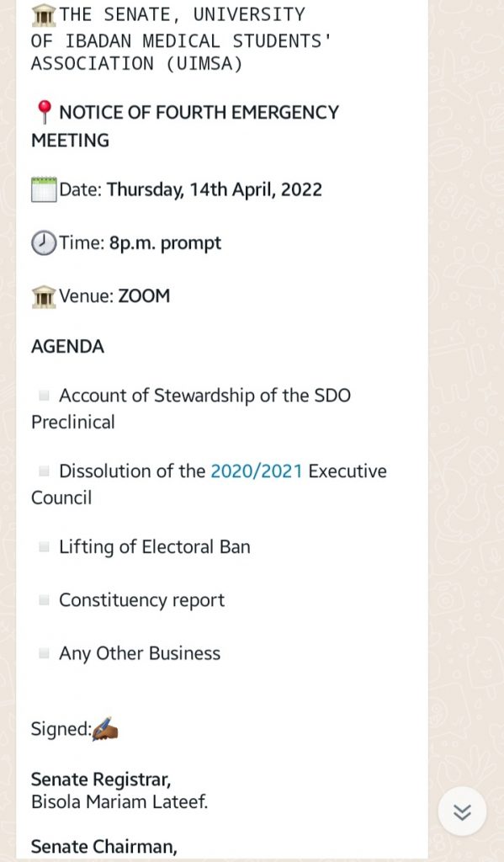Image resolution: width=504 pixels, height=862 pixels.
Task: Tick the box before Constituency report
Action: pyautogui.click(x=44, y=599)
